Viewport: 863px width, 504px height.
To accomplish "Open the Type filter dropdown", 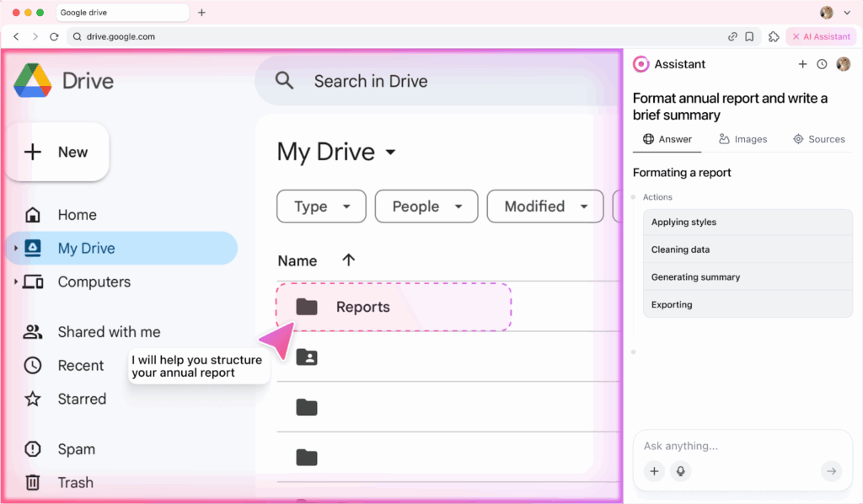I will coord(321,206).
